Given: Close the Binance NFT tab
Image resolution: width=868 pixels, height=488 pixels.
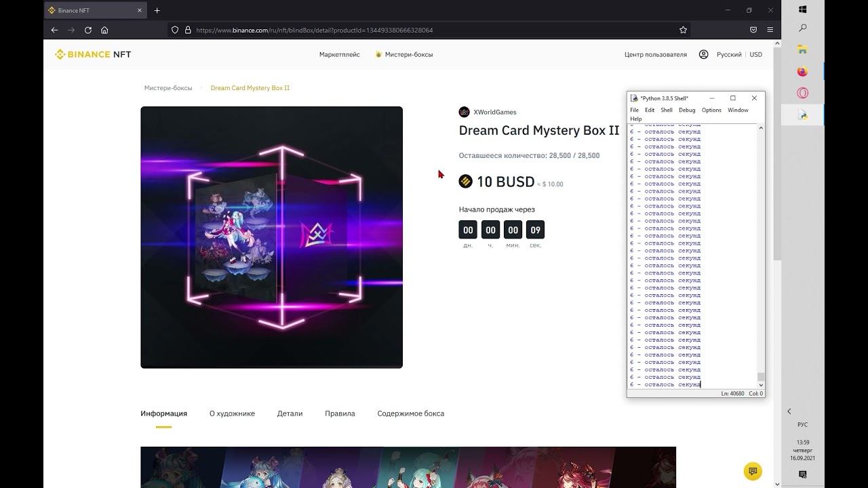Looking at the screenshot, I should point(140,10).
